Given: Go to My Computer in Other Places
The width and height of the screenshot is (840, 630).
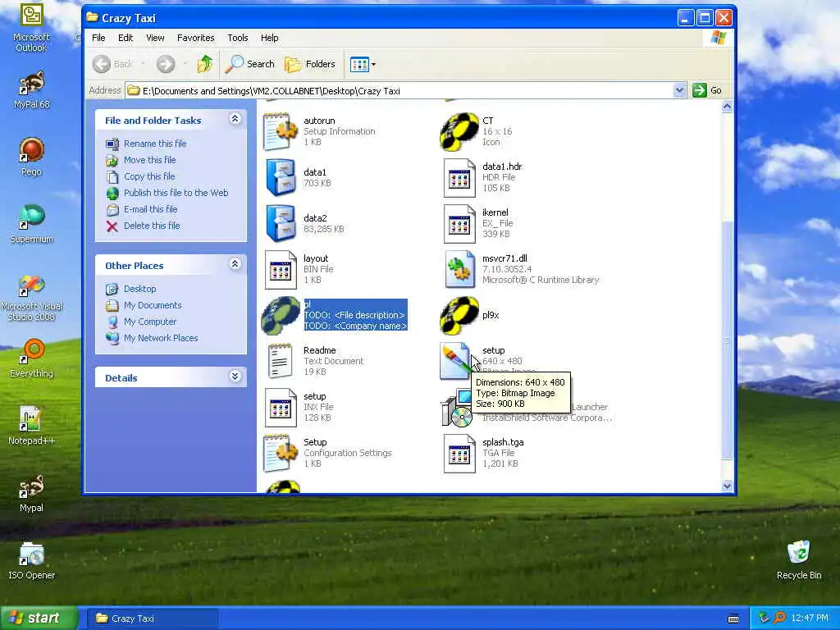Looking at the screenshot, I should 150,322.
